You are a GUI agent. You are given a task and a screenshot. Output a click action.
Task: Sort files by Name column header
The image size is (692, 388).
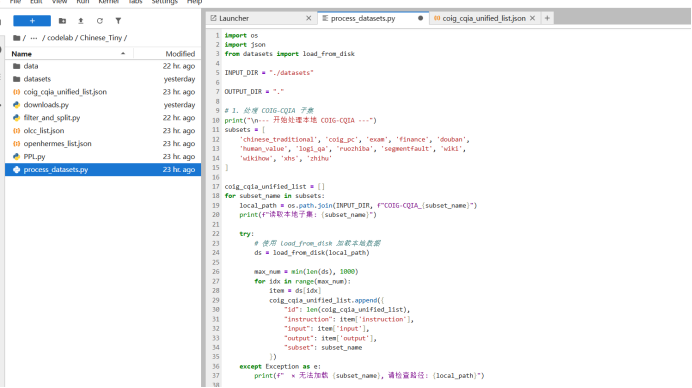click(x=22, y=54)
